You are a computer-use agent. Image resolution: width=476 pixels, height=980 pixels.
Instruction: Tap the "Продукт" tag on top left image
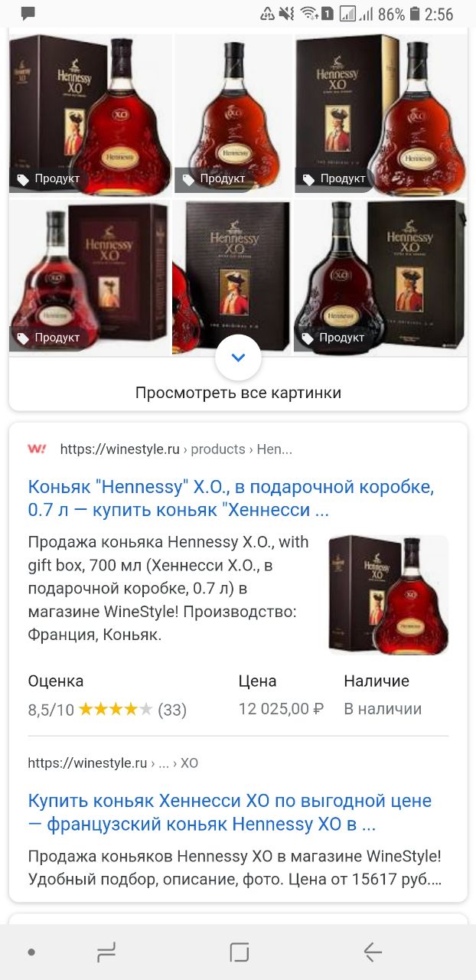click(48, 179)
